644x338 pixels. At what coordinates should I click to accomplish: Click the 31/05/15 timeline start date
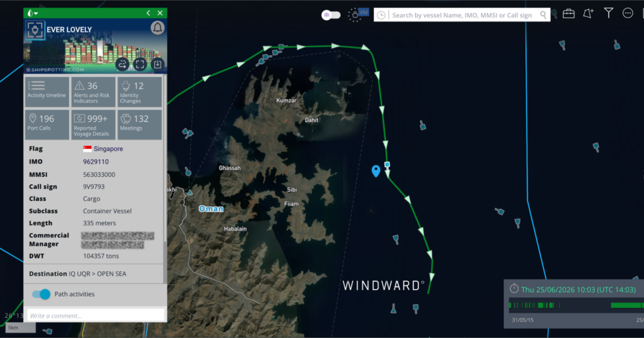[x=523, y=320]
